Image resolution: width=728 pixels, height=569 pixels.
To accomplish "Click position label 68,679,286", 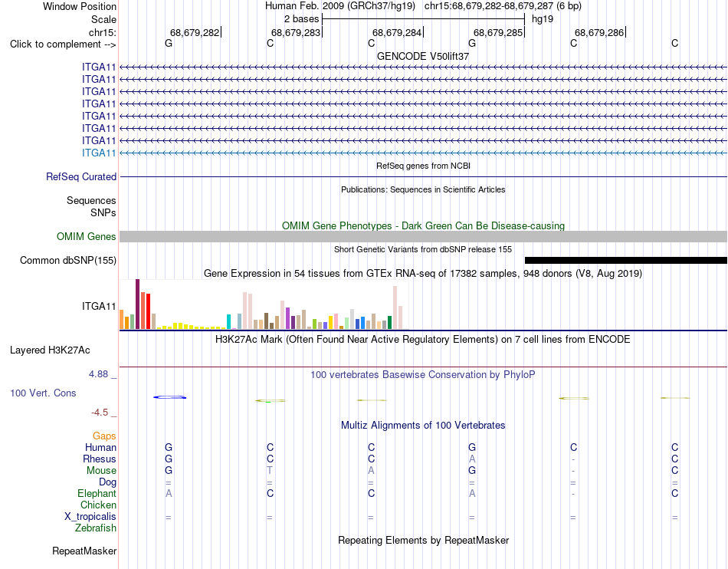I will (x=599, y=32).
